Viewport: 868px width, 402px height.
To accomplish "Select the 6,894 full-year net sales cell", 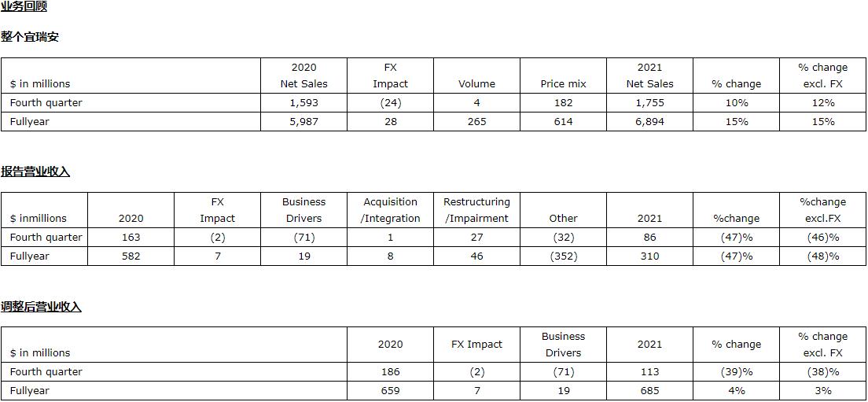I will tap(649, 122).
